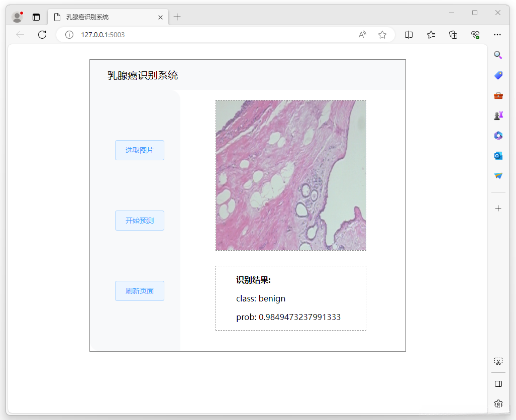Screen dimensions: 516x420
Task: Open split screen view
Action: pos(408,35)
